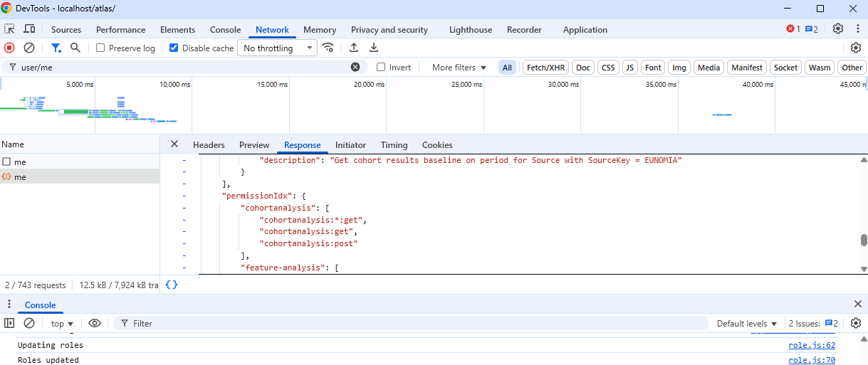The width and height of the screenshot is (868, 365).
Task: Click the Export HAR download icon
Action: (x=374, y=48)
